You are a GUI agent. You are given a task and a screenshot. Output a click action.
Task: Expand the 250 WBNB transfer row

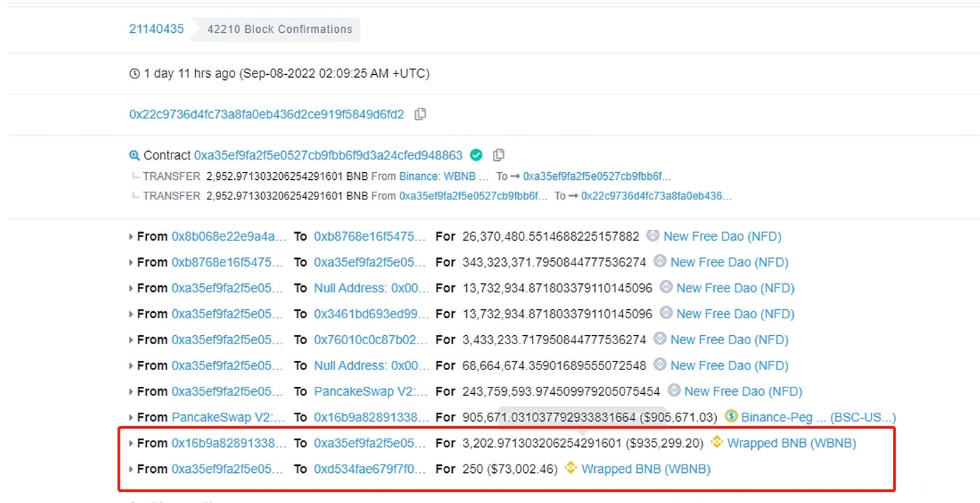click(x=131, y=469)
